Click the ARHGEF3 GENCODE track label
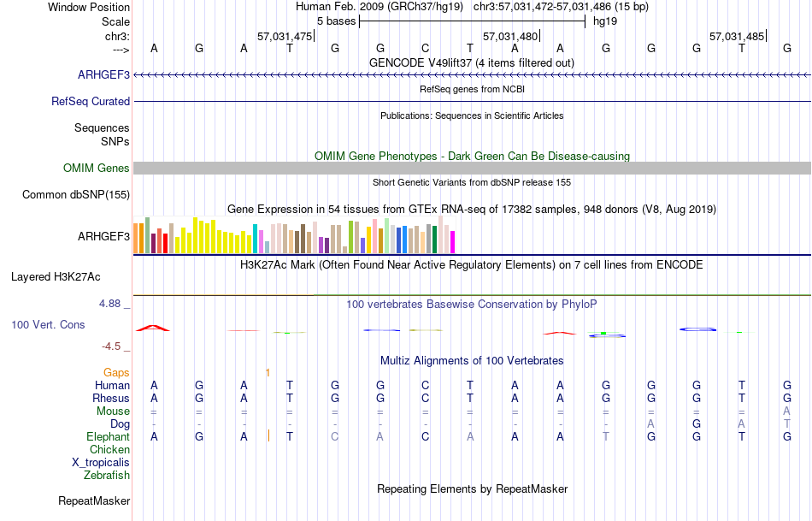Screen dimensions: 812x521 (103, 75)
